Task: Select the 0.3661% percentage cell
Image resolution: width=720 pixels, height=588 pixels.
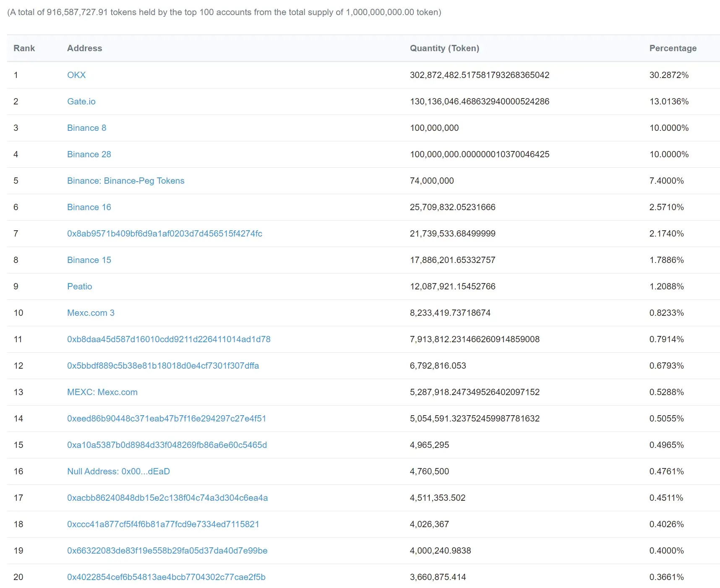Action: click(x=667, y=577)
